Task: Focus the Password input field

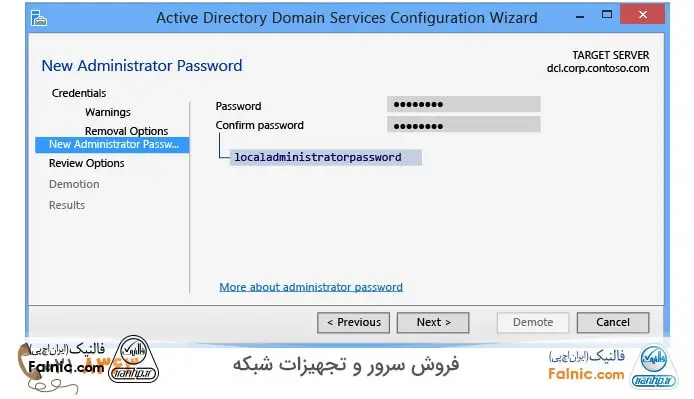Action: click(464, 105)
